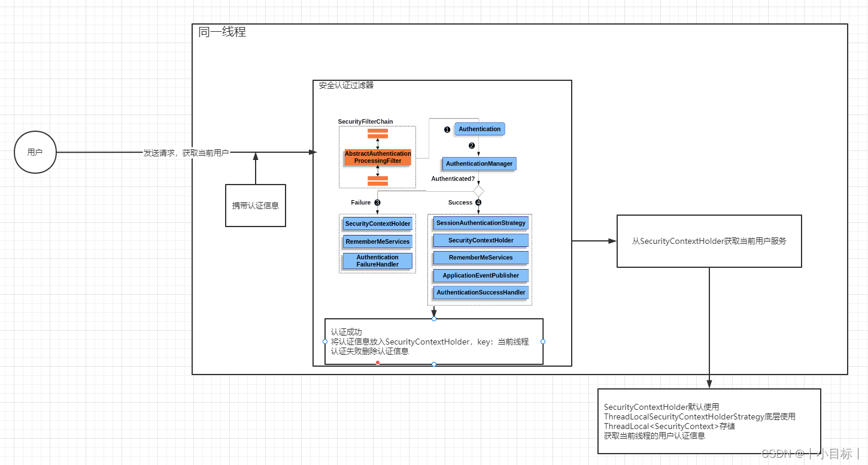Click the numbered circle ❶ beside Authentication
Screen dimensions: 868x465
click(x=447, y=129)
